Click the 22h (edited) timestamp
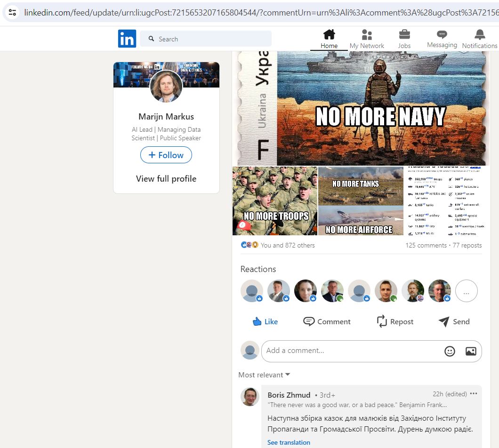The image size is (499, 448). (450, 394)
